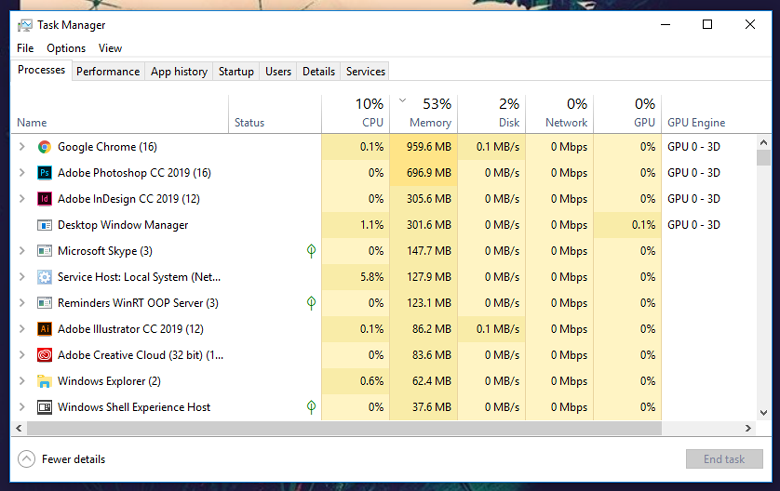Image resolution: width=780 pixels, height=491 pixels.
Task: Sort processes by Network column header
Action: coord(560,114)
